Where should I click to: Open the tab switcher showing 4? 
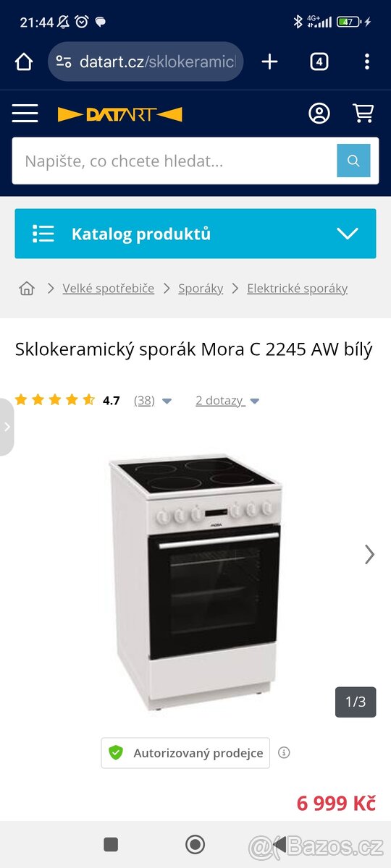tap(319, 62)
